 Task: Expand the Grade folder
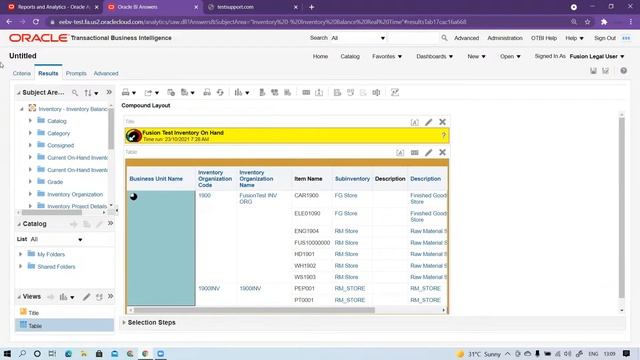(30, 182)
